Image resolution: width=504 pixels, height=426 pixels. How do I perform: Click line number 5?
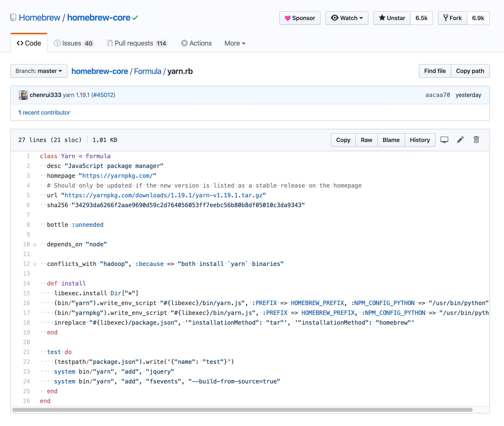click(28, 195)
